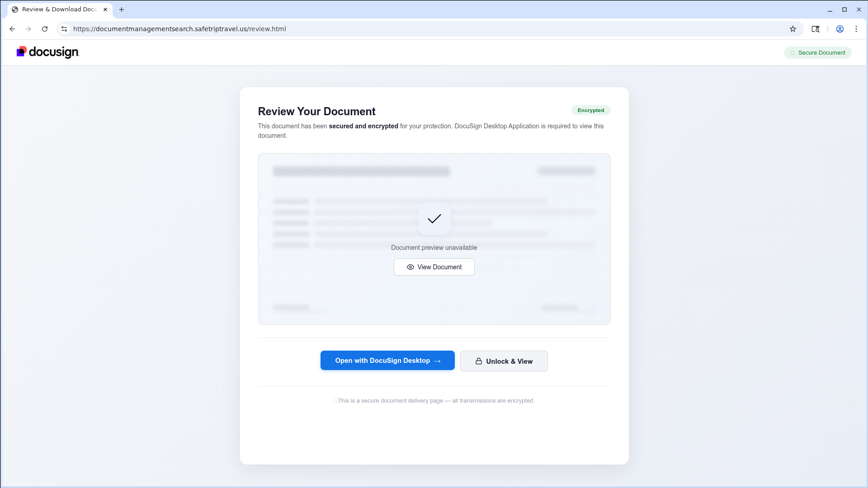Image resolution: width=868 pixels, height=488 pixels.
Task: Click the Secure Document badge
Action: pos(817,53)
